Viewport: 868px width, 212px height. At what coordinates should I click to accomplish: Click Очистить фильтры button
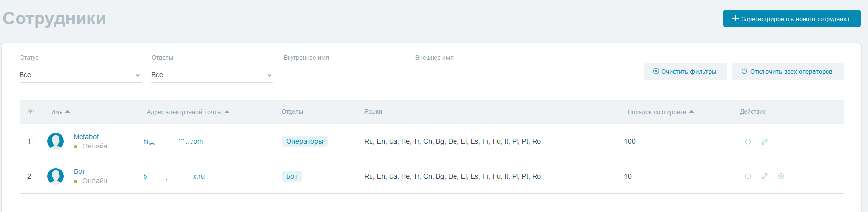click(x=685, y=71)
